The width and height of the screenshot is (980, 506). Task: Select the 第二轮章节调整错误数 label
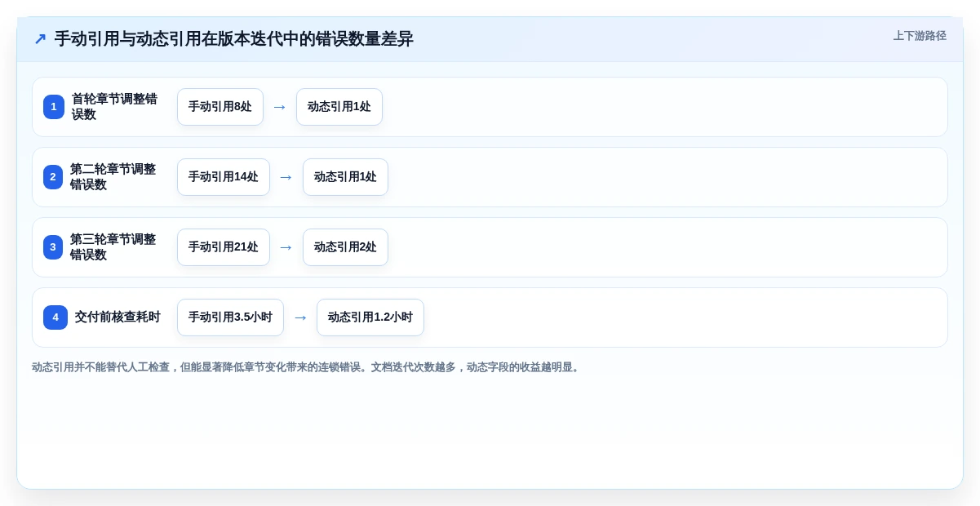(113, 177)
